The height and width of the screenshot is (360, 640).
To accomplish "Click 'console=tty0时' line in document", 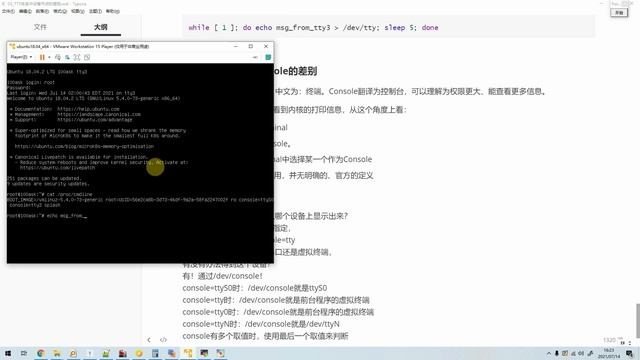I will (x=278, y=312).
